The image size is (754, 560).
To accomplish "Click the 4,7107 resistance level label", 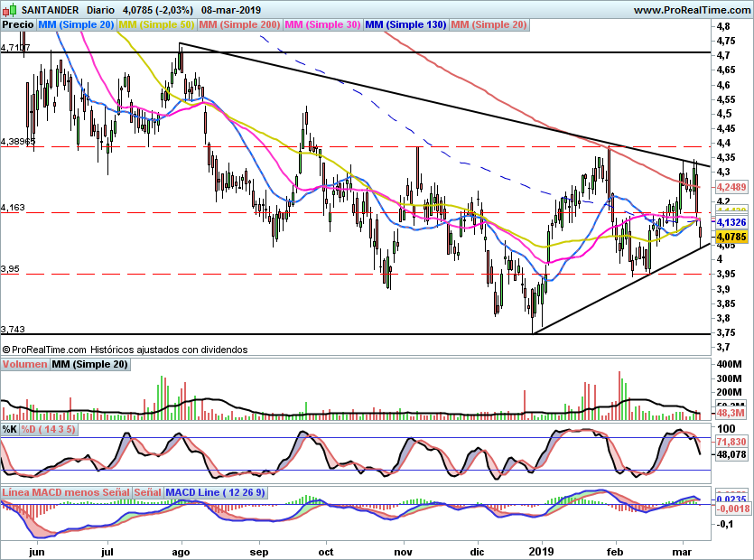I will pos(15,47).
